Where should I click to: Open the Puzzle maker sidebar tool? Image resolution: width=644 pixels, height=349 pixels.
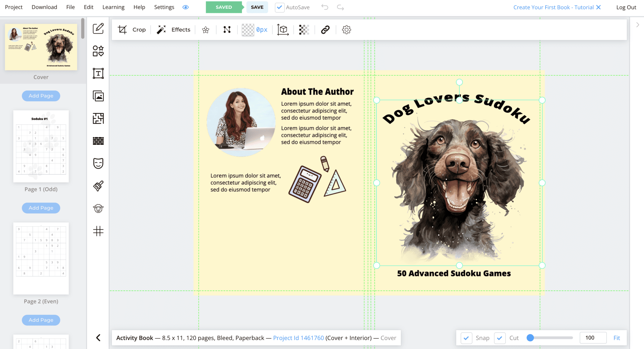pos(98,118)
